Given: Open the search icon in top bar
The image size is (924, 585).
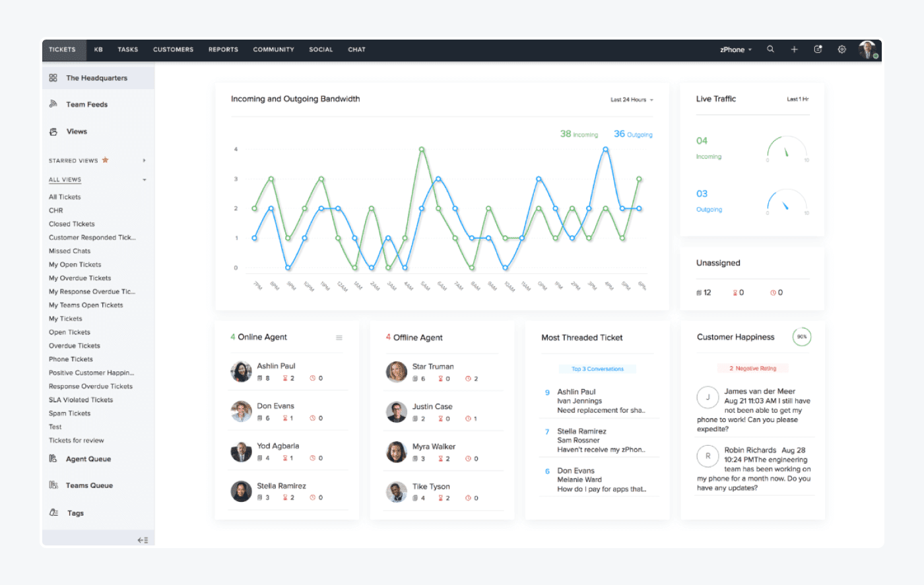Looking at the screenshot, I should [770, 49].
